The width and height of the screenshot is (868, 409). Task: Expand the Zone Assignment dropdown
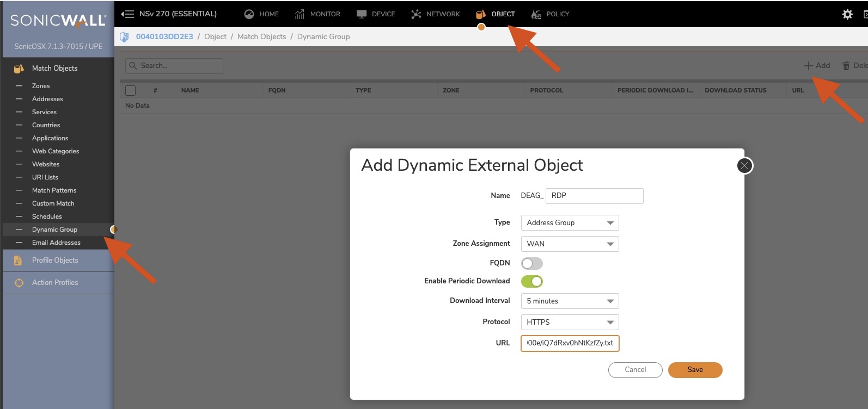(570, 244)
